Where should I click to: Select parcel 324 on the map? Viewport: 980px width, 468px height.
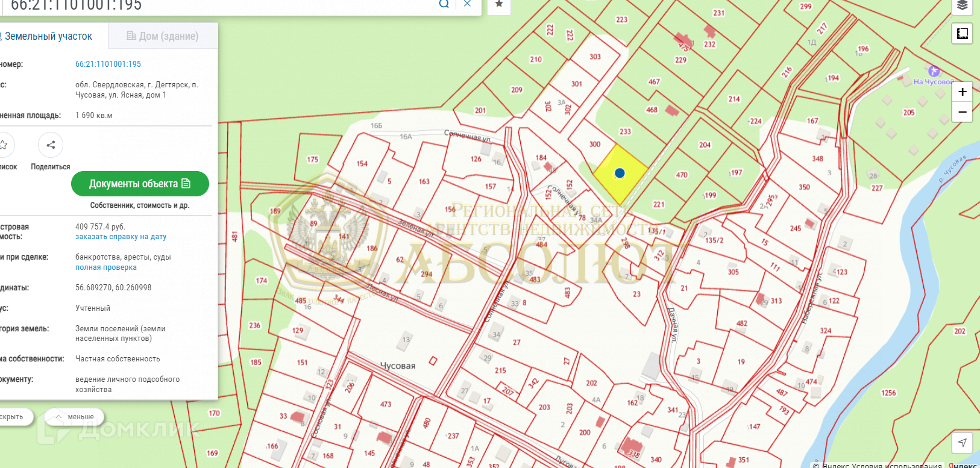[826, 331]
